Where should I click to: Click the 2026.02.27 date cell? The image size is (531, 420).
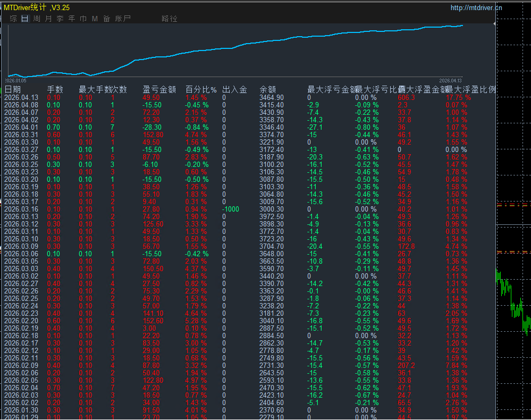[21, 283]
